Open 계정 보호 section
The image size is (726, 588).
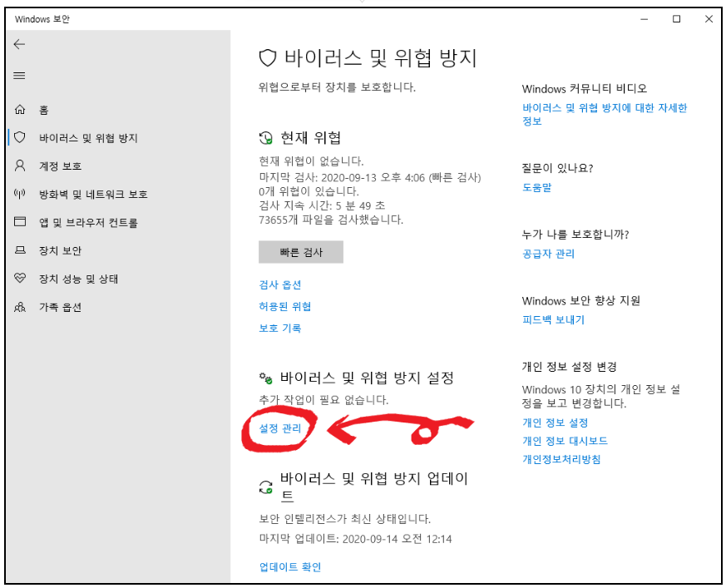(x=60, y=166)
